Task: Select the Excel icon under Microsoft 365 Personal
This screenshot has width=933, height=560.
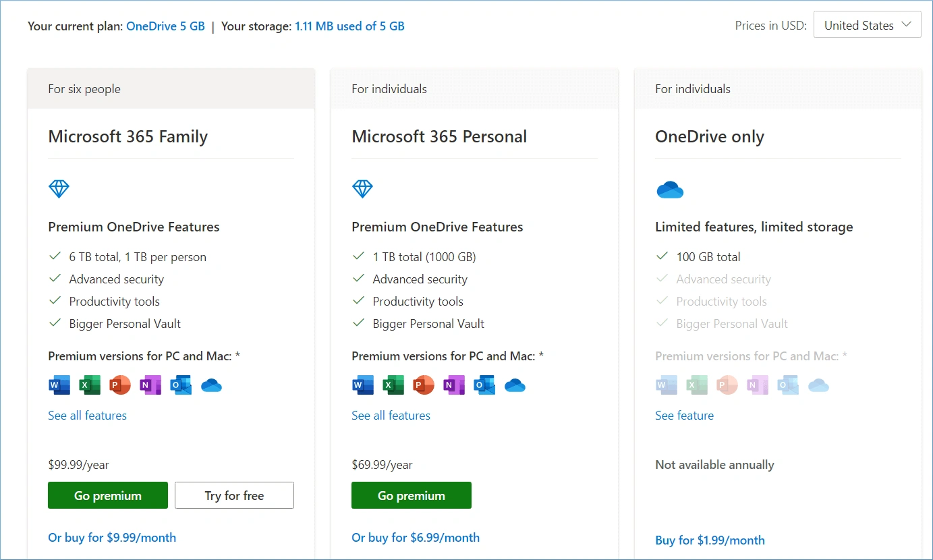Action: click(393, 385)
